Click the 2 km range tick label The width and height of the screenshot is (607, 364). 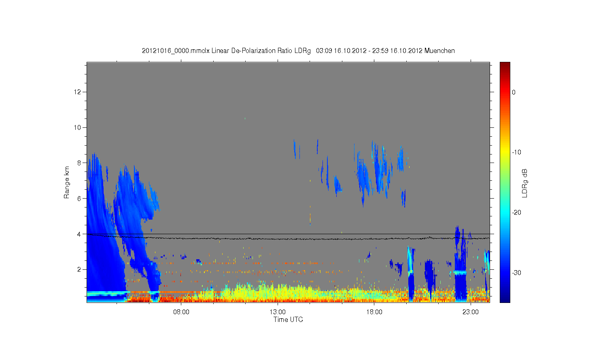79,269
